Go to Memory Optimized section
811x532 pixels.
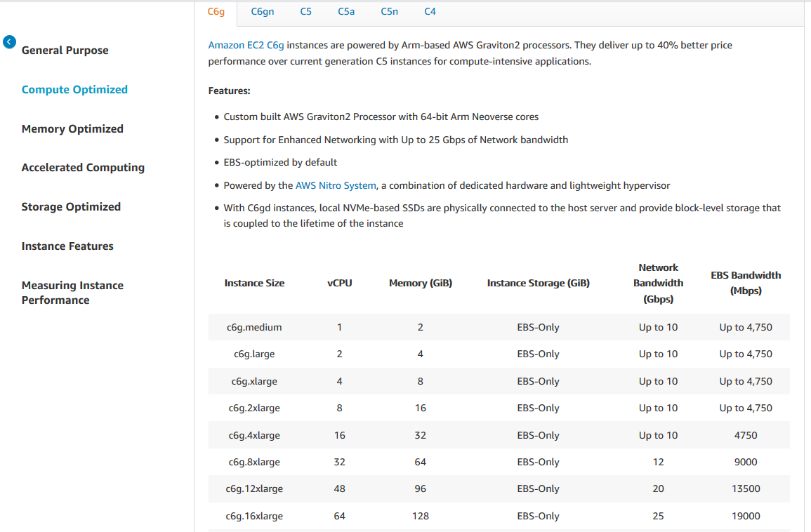point(72,129)
